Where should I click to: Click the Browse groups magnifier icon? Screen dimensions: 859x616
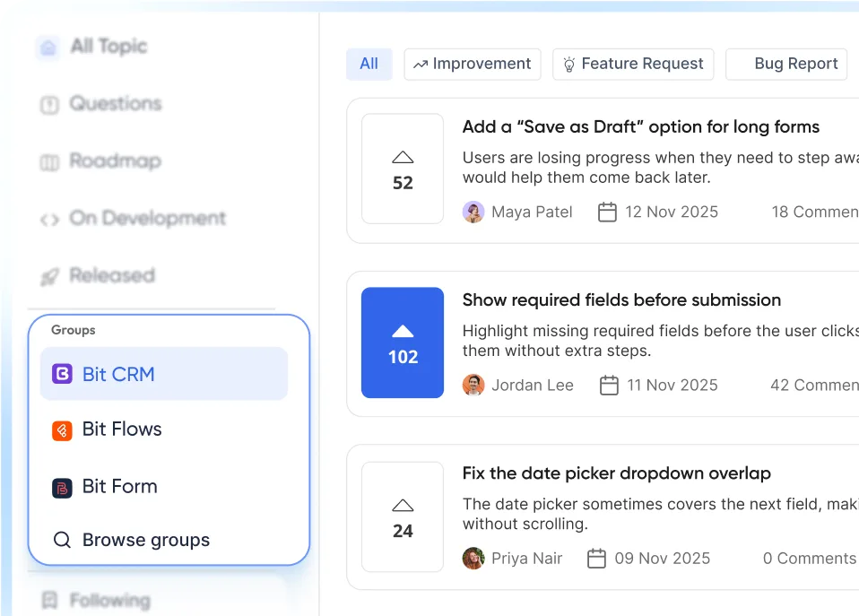pyautogui.click(x=62, y=540)
